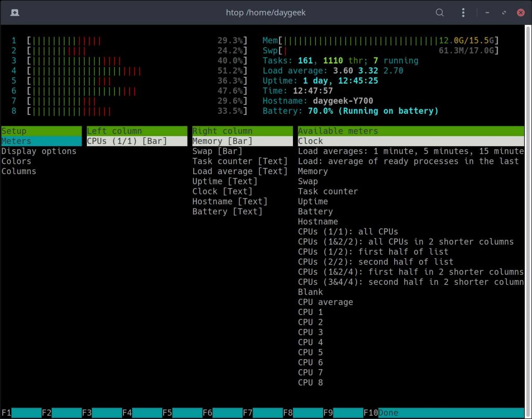Image resolution: width=532 pixels, height=419 pixels.
Task: Select CPU average from available meters
Action: click(x=325, y=302)
